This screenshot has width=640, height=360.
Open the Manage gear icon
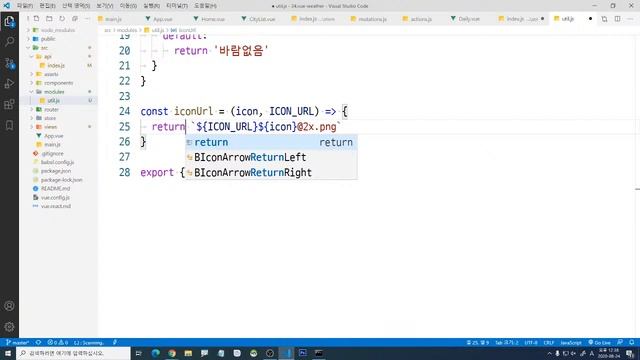pos(9,327)
